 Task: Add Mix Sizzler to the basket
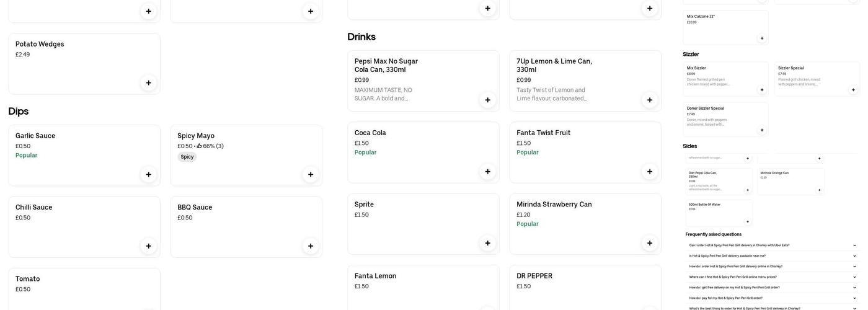pyautogui.click(x=762, y=90)
